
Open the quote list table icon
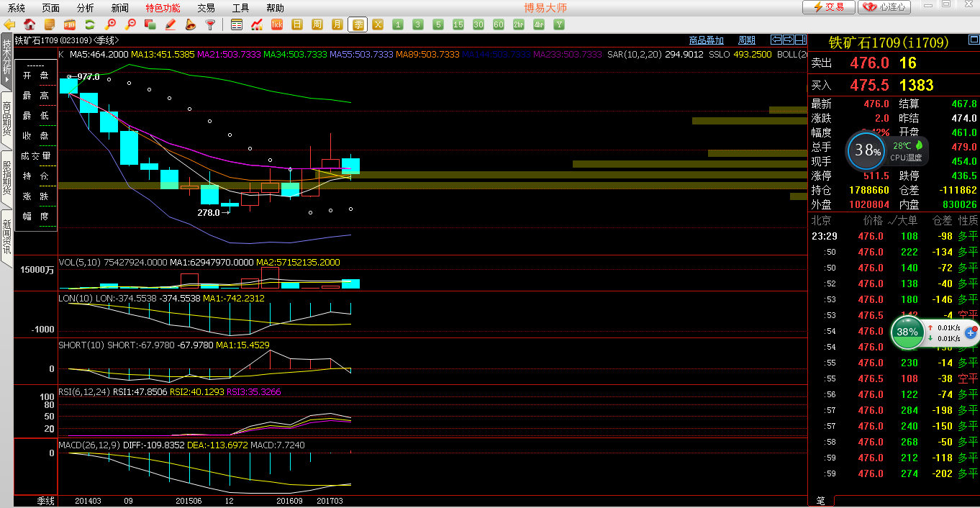click(237, 24)
